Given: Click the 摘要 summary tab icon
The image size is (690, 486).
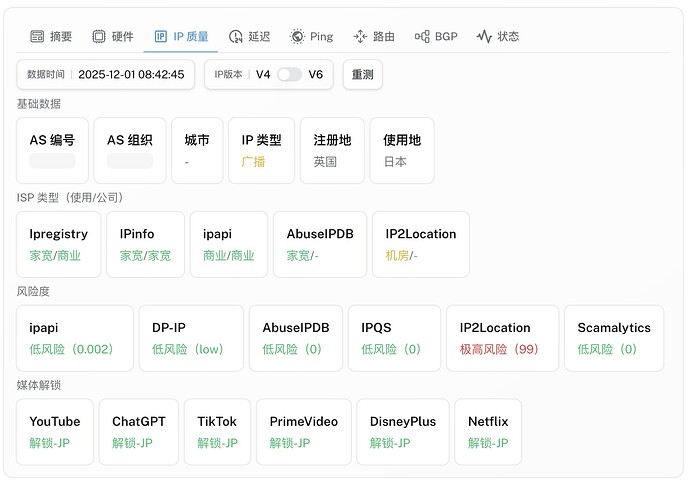Looking at the screenshot, I should (37, 36).
